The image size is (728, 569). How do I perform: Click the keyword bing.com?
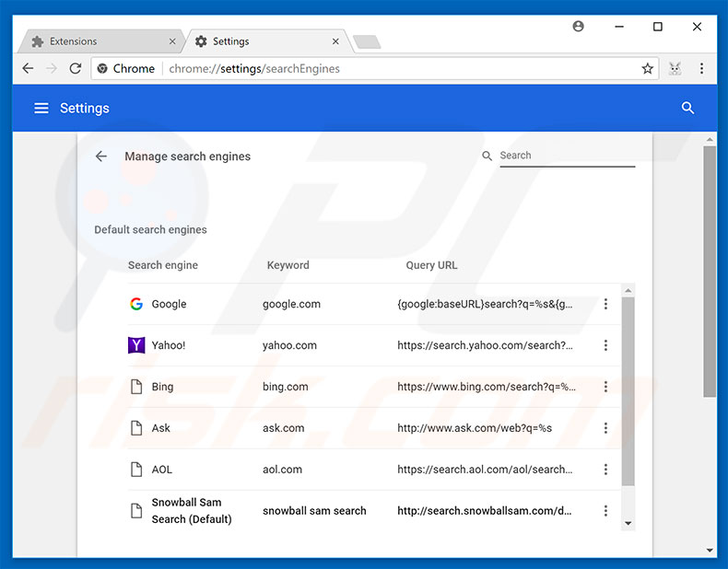pyautogui.click(x=285, y=387)
